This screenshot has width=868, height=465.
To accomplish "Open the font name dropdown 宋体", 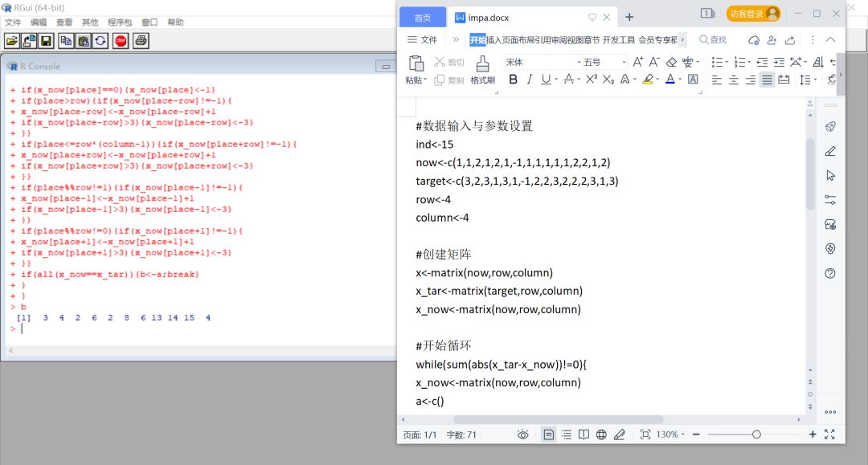I will [579, 62].
